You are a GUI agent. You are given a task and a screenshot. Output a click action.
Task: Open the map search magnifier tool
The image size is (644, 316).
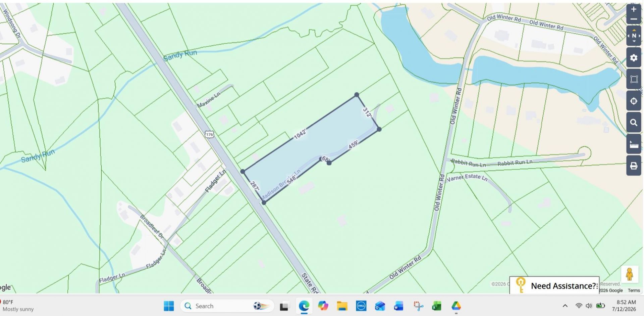click(x=634, y=123)
